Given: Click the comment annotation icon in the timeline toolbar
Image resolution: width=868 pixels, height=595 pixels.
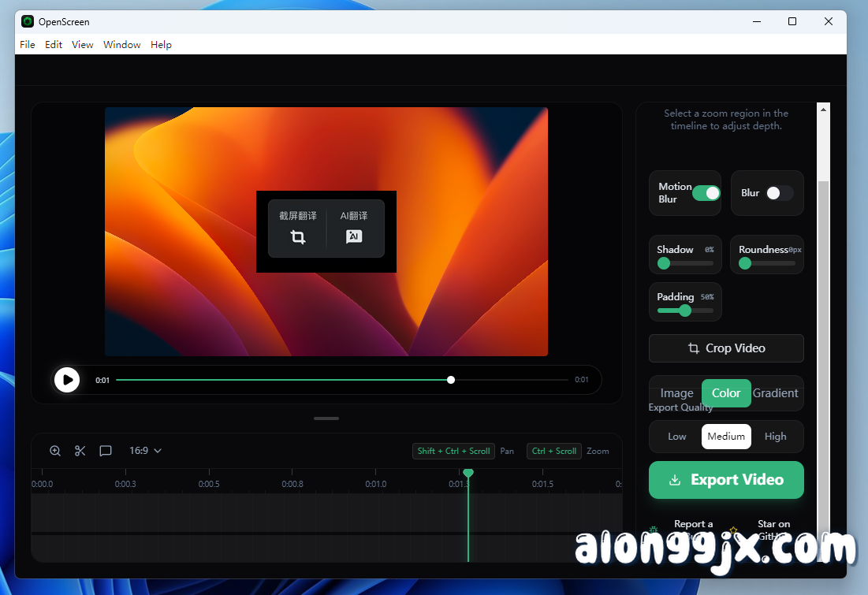Looking at the screenshot, I should coord(106,450).
